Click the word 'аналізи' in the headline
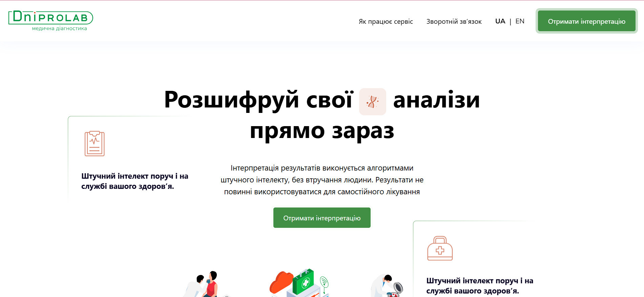 pyautogui.click(x=436, y=100)
